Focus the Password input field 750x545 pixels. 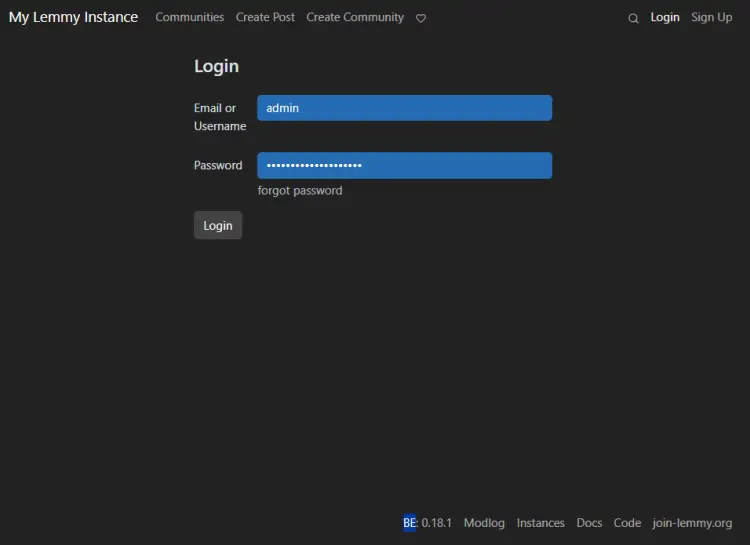pyautogui.click(x=405, y=166)
